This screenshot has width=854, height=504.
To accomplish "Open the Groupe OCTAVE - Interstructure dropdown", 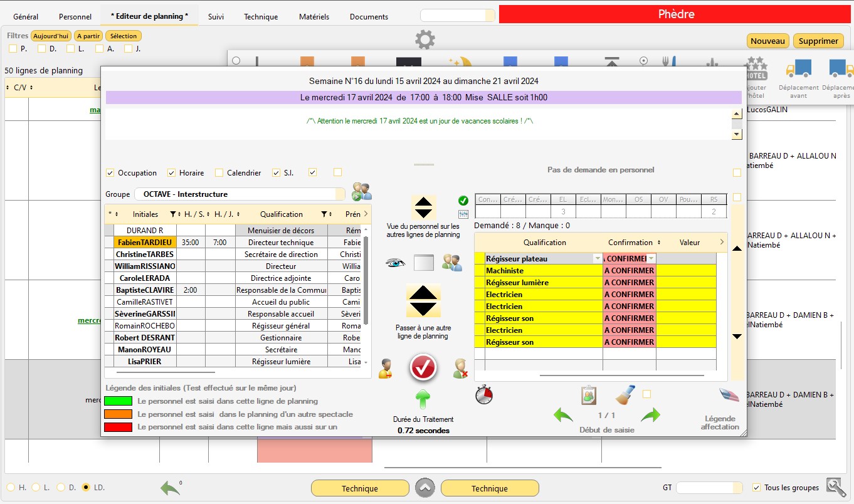I will click(x=339, y=194).
